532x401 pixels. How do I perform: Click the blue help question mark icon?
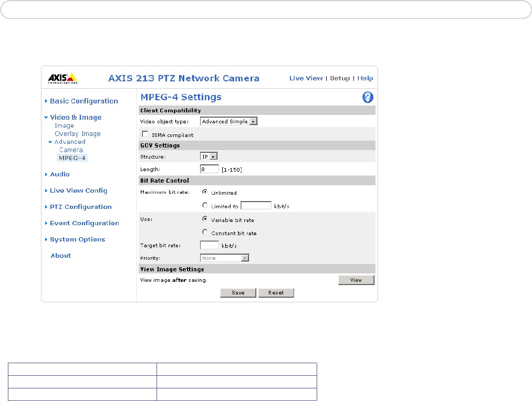click(368, 98)
